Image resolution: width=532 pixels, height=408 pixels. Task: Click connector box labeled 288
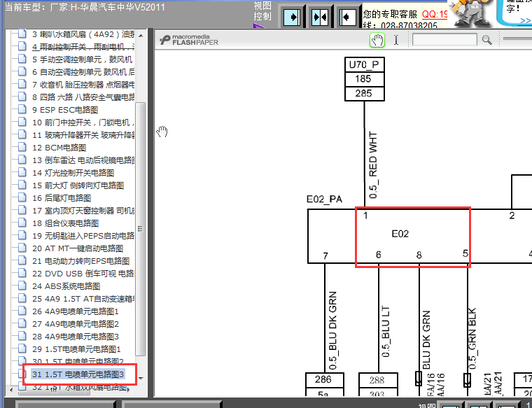(378, 380)
